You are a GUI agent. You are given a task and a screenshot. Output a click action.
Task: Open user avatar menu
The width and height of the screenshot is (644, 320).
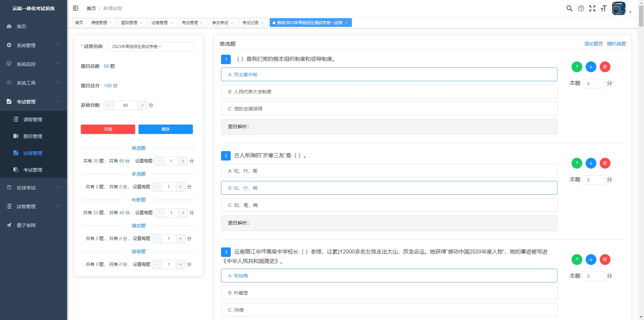pyautogui.click(x=619, y=8)
